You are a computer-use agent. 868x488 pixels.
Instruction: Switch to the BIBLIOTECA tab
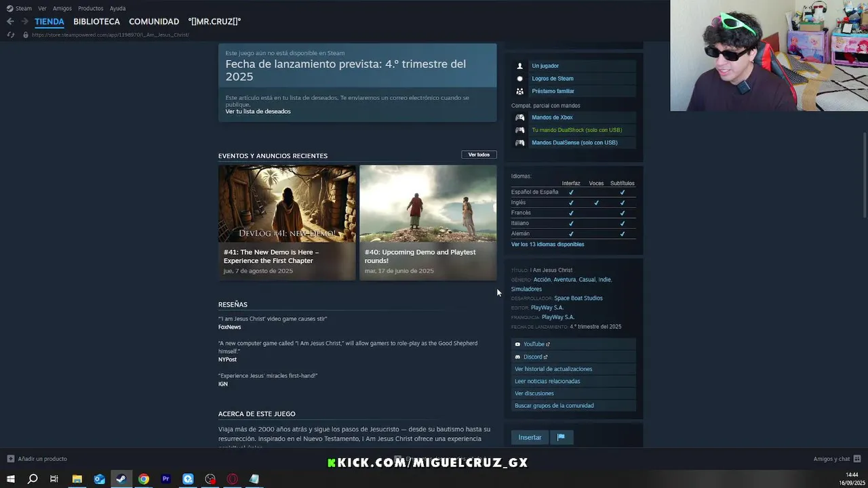(x=96, y=22)
